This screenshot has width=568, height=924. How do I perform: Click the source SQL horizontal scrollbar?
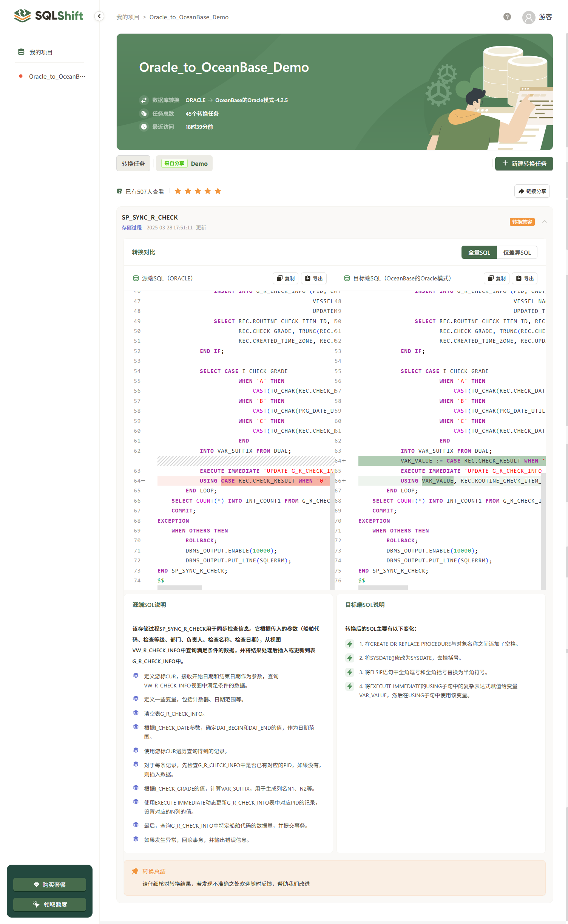pyautogui.click(x=180, y=588)
